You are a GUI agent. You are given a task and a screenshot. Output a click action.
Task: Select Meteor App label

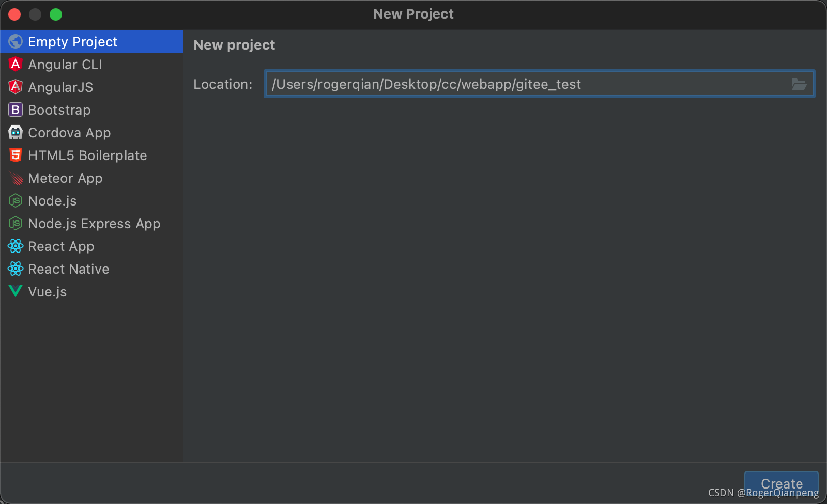coord(65,178)
